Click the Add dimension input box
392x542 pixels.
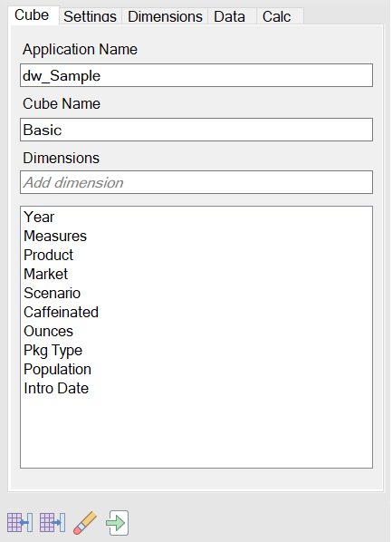196,182
